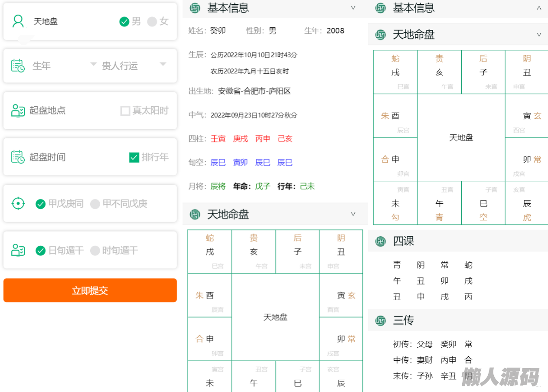The height and width of the screenshot is (392, 548).
Task: Click the green emblem beside 四课
Action: coord(381,241)
